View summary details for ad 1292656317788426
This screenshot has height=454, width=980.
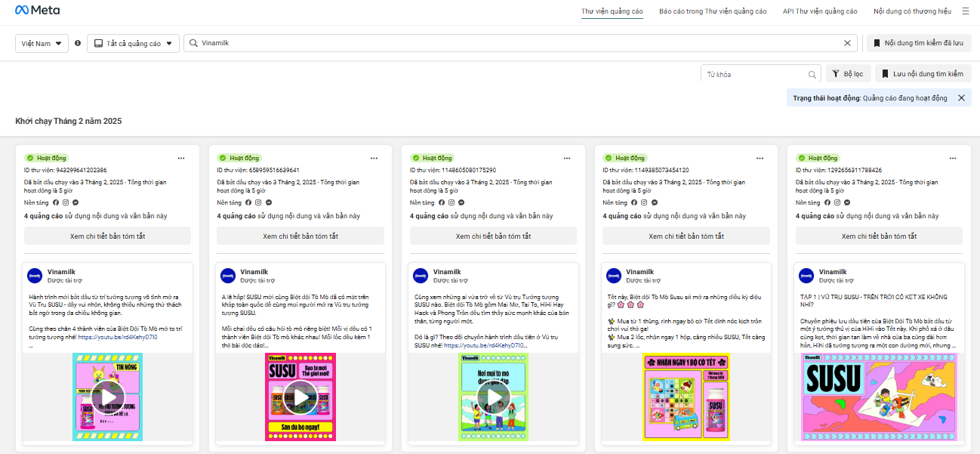(x=880, y=236)
